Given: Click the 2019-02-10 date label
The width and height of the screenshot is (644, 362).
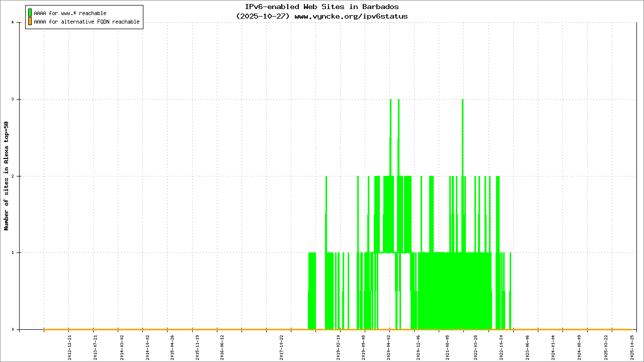Looking at the screenshot, I should coord(339,346).
